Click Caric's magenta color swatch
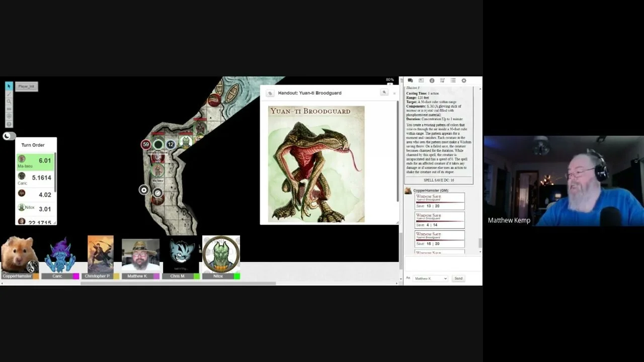The image size is (644, 362). (76, 276)
